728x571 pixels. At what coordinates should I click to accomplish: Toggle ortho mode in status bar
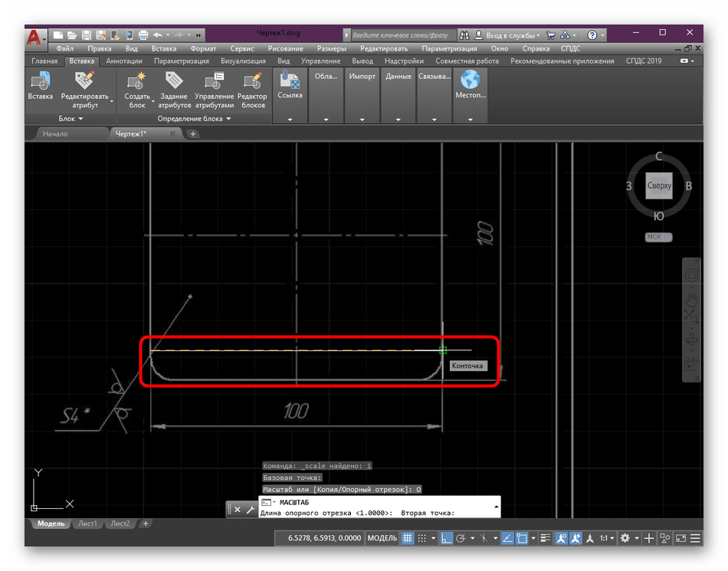446,538
